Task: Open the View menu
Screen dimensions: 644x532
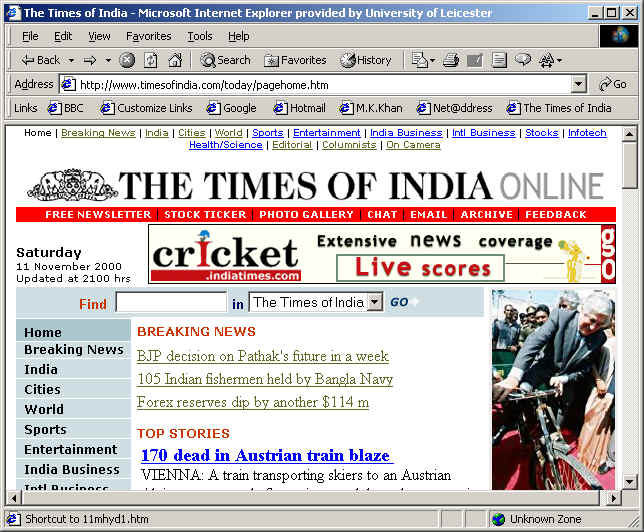Action: [99, 37]
